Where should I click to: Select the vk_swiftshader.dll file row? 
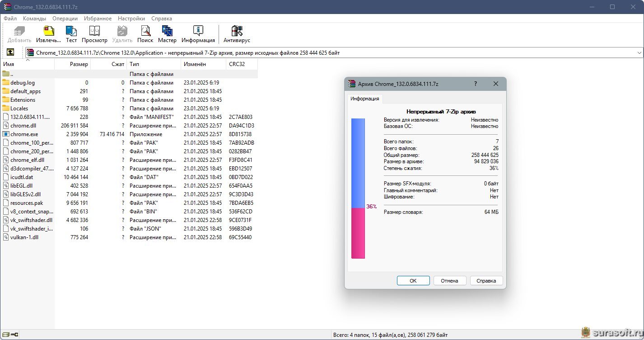(x=129, y=220)
